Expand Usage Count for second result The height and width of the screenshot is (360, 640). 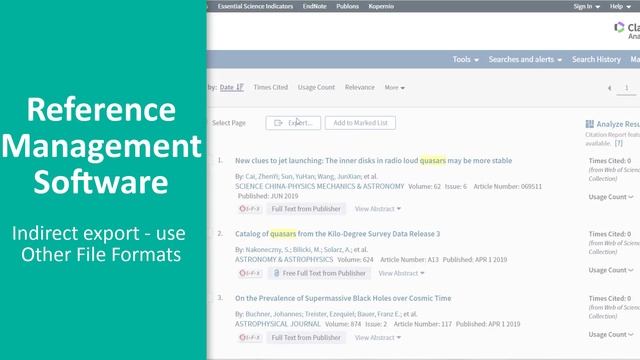click(611, 270)
